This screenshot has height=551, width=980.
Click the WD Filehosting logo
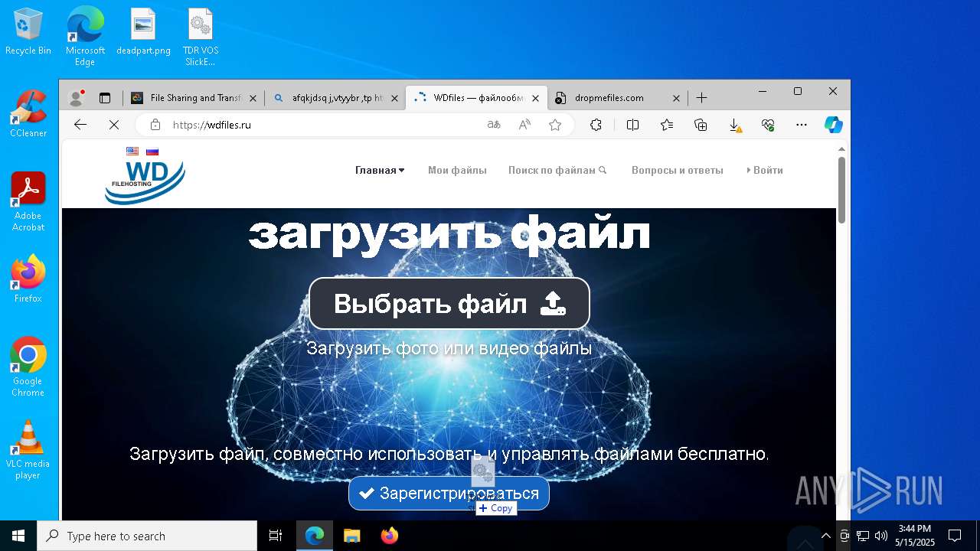click(145, 182)
